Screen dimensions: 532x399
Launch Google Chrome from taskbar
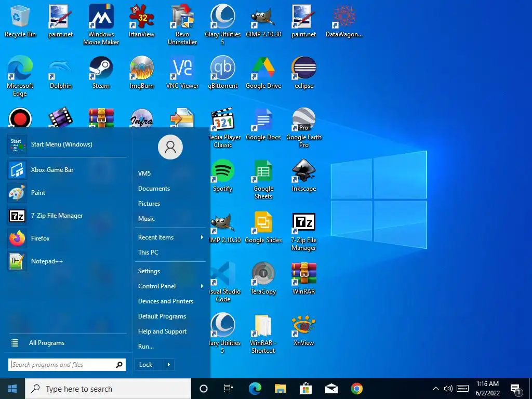[356, 389]
